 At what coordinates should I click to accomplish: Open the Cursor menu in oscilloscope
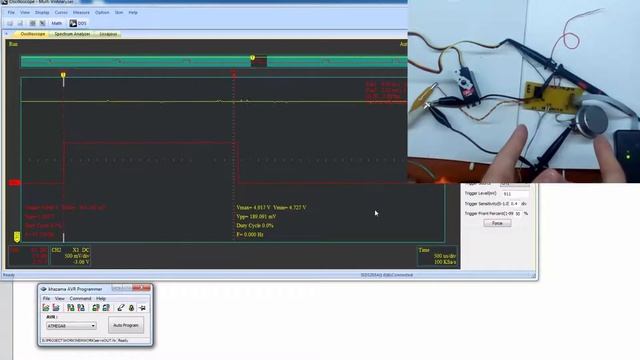point(61,13)
